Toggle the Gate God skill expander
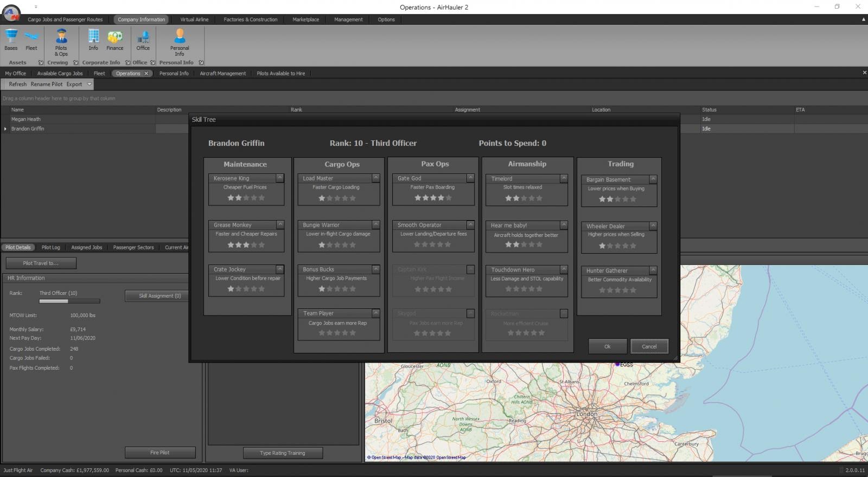The height and width of the screenshot is (477, 868). click(470, 178)
